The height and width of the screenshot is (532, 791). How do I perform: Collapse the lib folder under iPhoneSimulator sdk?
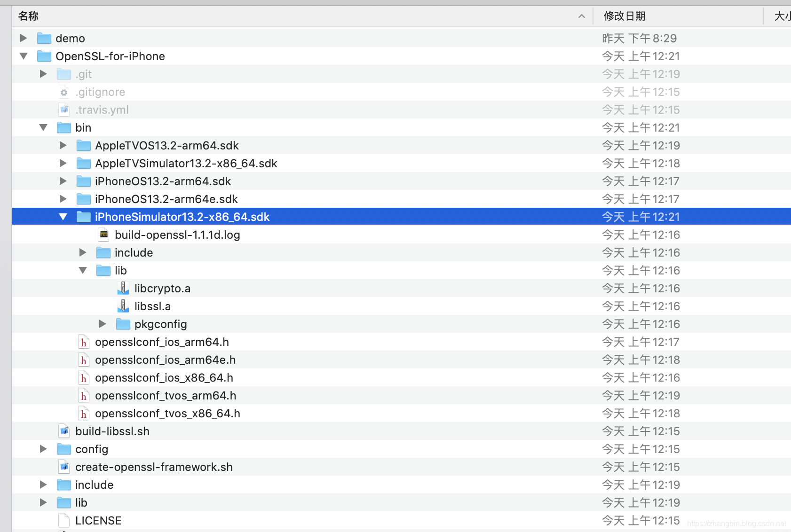pyautogui.click(x=83, y=270)
